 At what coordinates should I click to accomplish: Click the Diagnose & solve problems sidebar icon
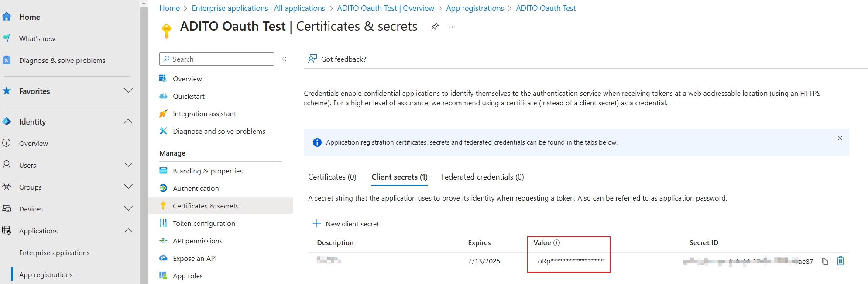(7, 60)
